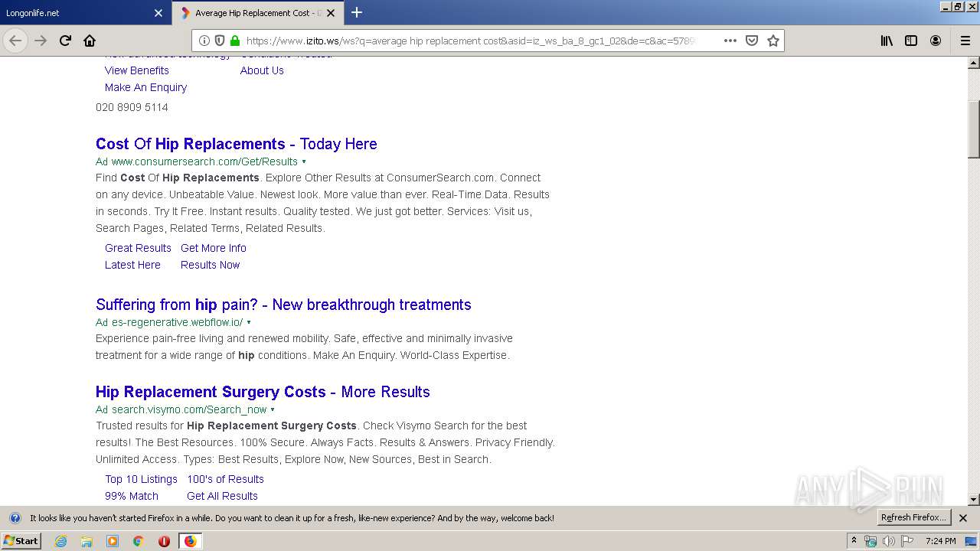Click the View Benefits link
The image size is (980, 551).
pyautogui.click(x=137, y=70)
